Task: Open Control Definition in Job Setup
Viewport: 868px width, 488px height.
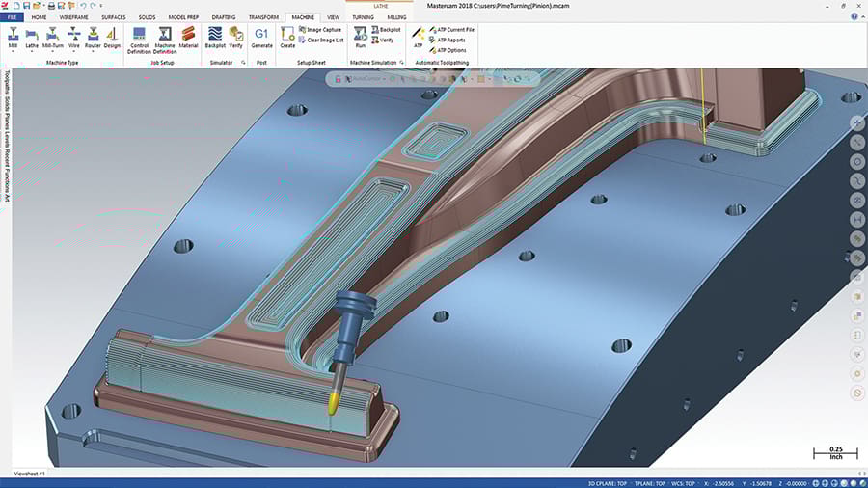Action: [x=139, y=40]
